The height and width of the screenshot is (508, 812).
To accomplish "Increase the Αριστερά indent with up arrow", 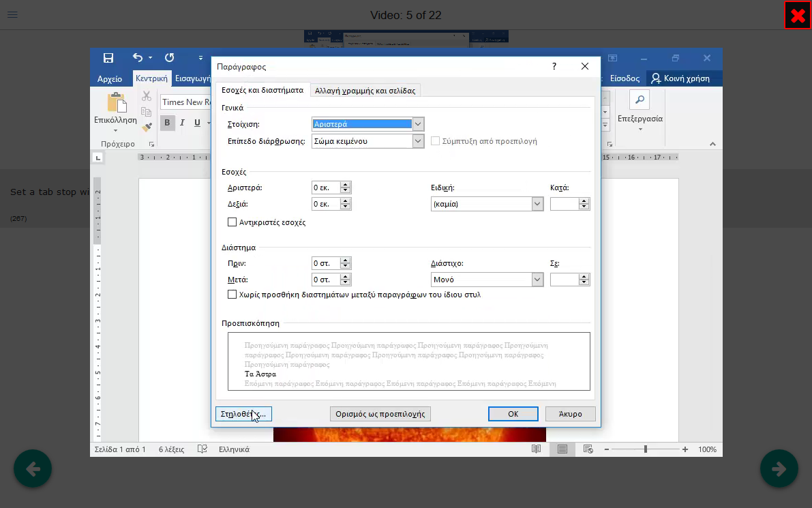I will pos(346,185).
